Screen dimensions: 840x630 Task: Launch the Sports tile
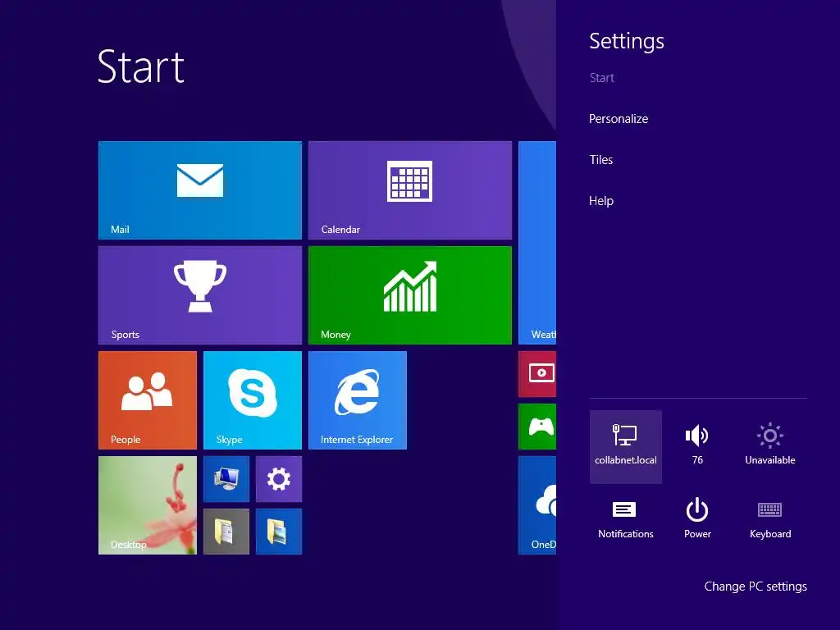pyautogui.click(x=200, y=295)
